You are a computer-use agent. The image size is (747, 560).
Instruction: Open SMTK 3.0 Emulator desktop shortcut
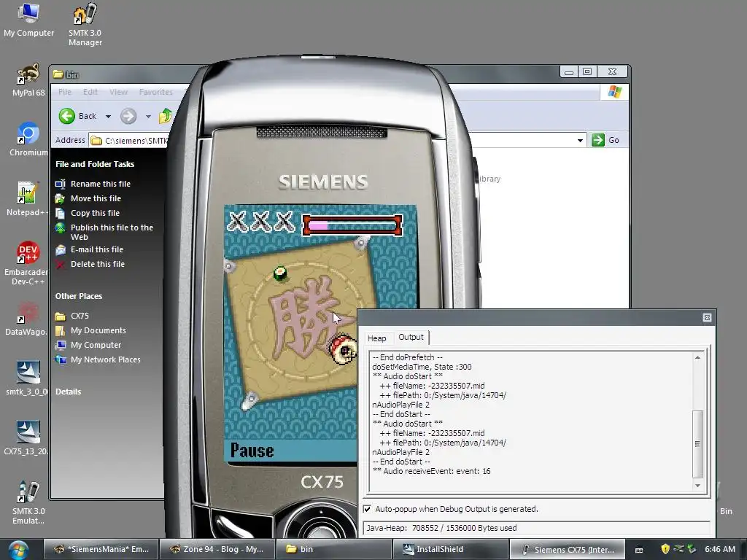pos(28,502)
